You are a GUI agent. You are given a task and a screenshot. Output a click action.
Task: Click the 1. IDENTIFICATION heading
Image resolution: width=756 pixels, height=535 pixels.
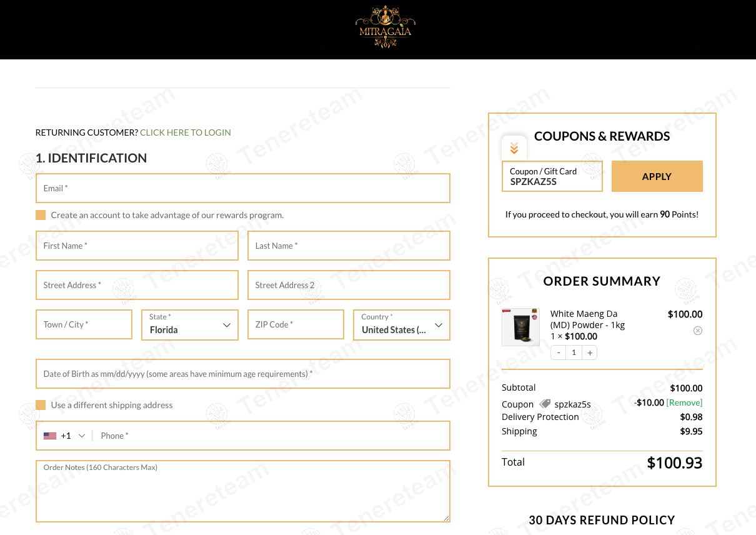(91, 158)
